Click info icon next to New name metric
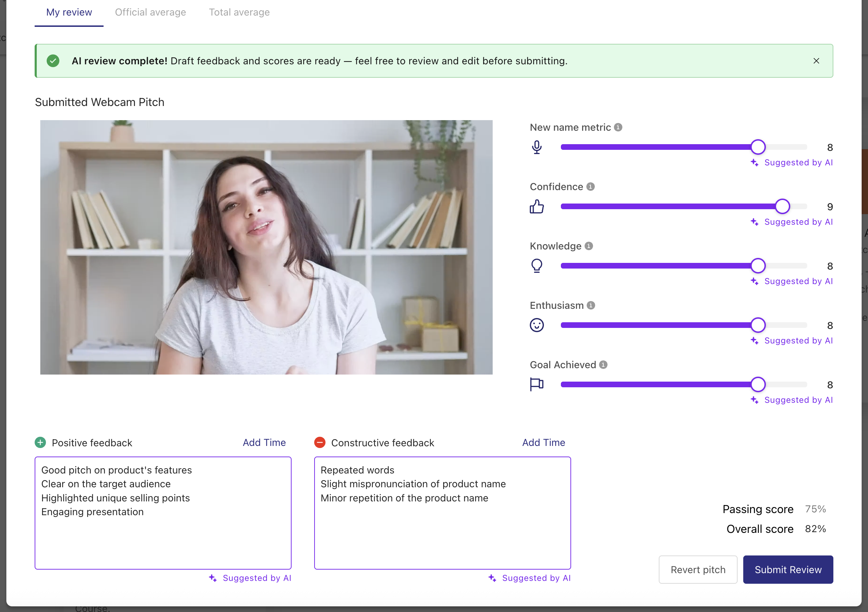The height and width of the screenshot is (612, 868). tap(618, 128)
